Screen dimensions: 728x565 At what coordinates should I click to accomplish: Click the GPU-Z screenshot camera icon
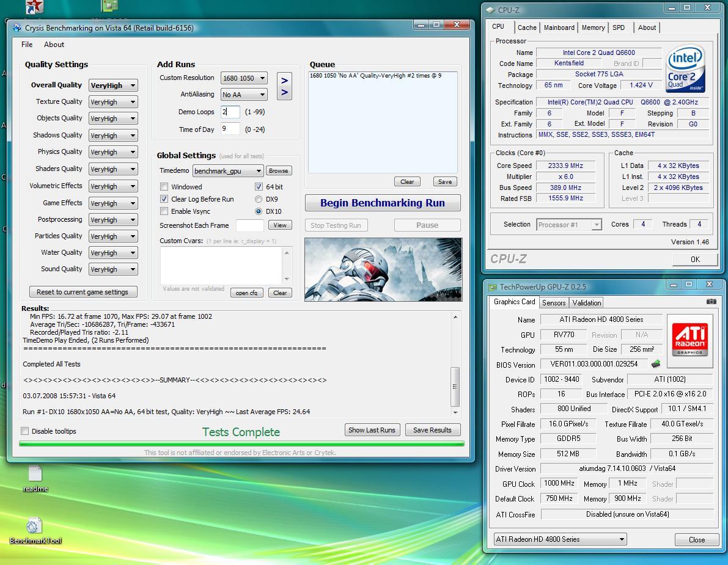pyautogui.click(x=711, y=302)
